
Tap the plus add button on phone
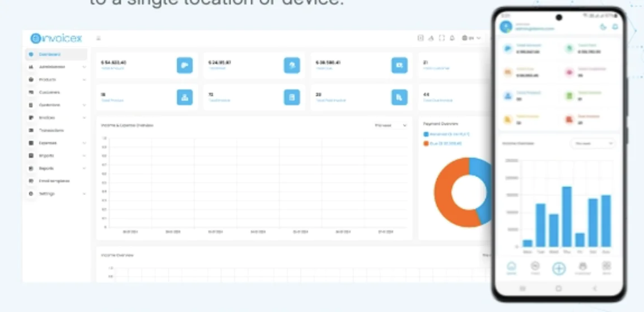559,268
